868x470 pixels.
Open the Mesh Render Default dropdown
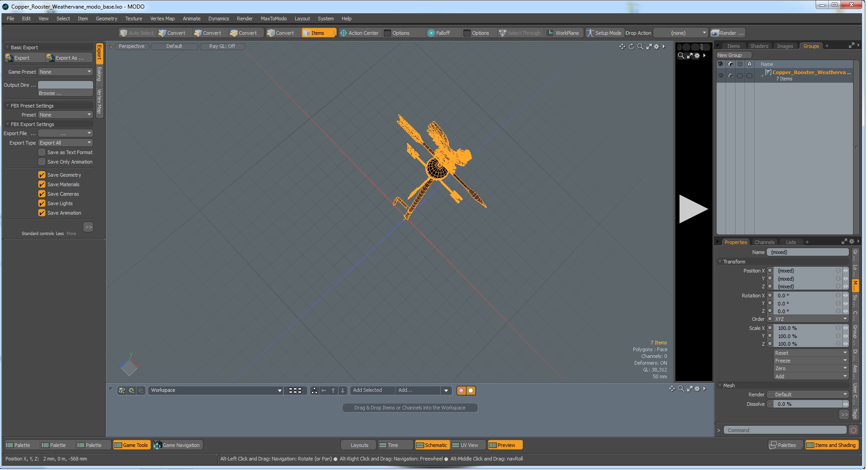[x=811, y=395]
